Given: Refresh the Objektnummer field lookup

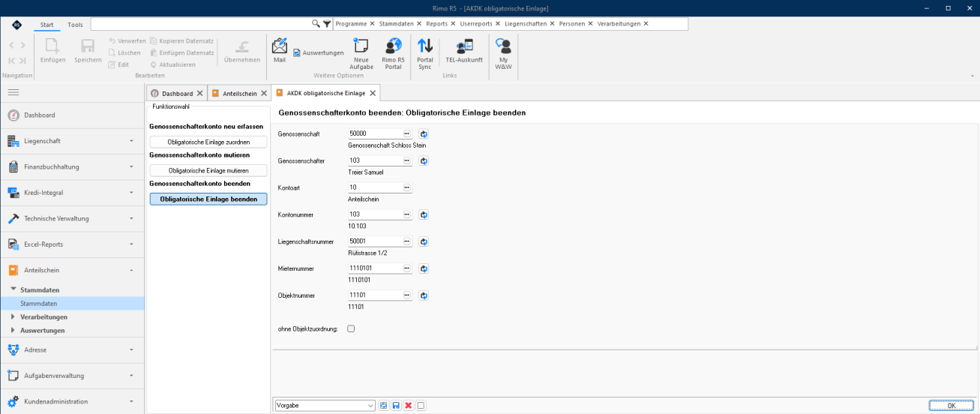Looking at the screenshot, I should (424, 295).
